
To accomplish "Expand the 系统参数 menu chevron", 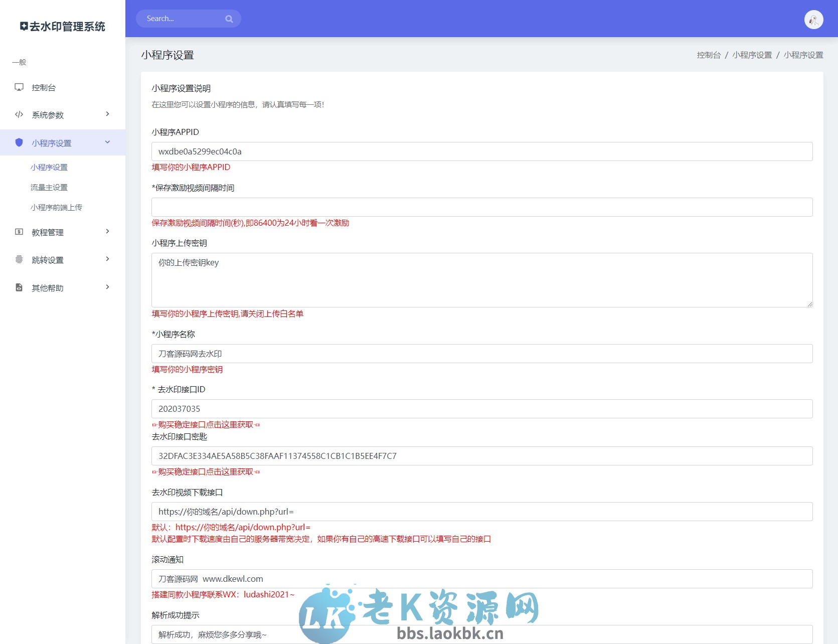I will coord(107,114).
